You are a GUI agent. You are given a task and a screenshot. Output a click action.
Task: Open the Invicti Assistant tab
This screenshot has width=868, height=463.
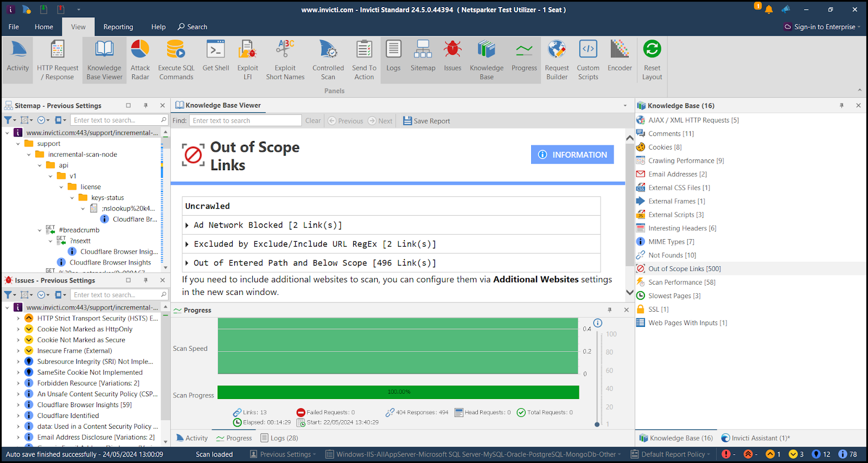click(x=755, y=438)
